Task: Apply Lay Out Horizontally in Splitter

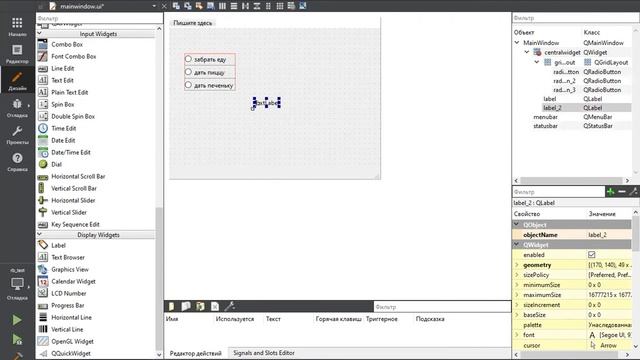Action: pos(245,6)
